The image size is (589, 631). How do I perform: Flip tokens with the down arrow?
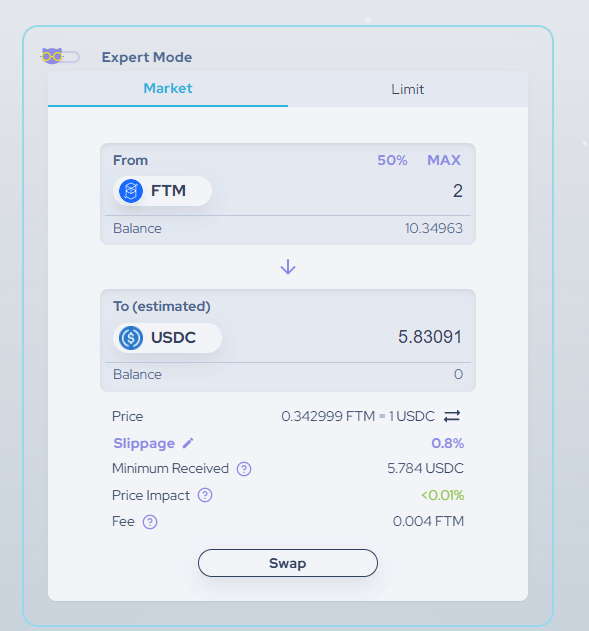click(288, 267)
